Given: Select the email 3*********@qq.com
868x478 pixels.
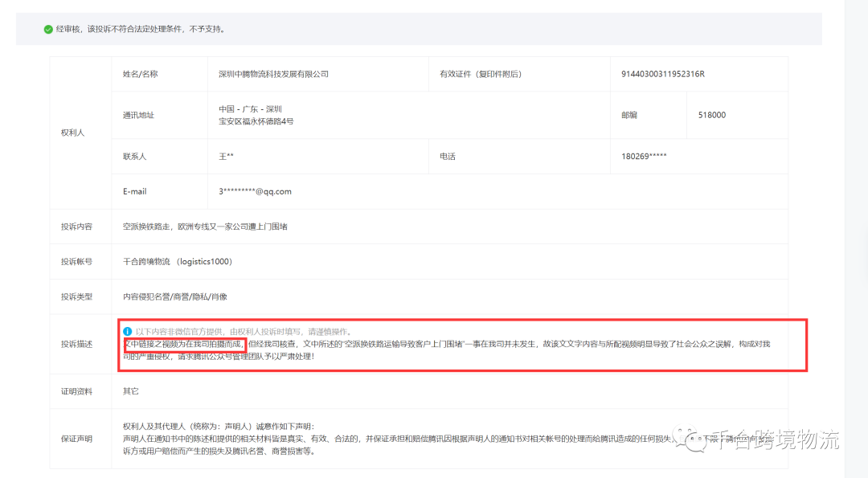Looking at the screenshot, I should [x=256, y=191].
